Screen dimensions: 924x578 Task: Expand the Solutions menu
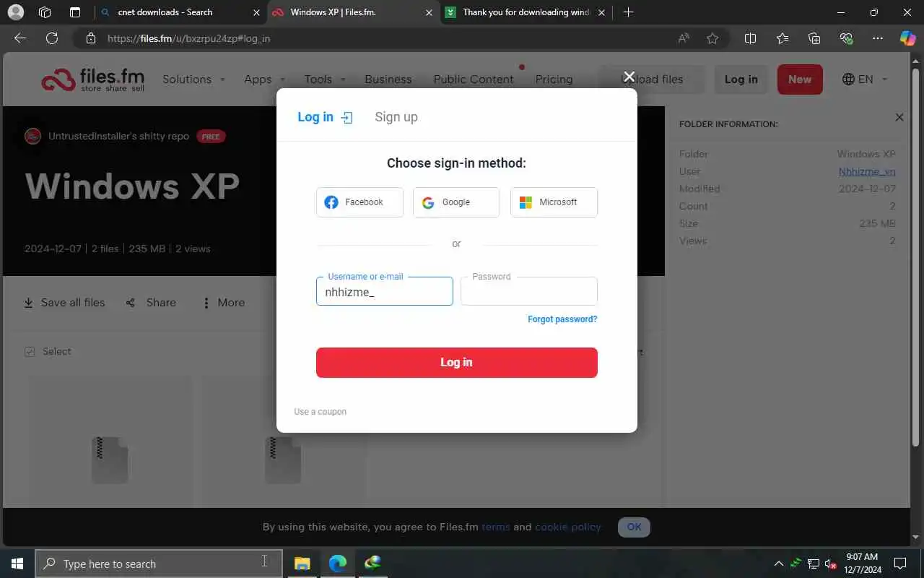[193, 79]
